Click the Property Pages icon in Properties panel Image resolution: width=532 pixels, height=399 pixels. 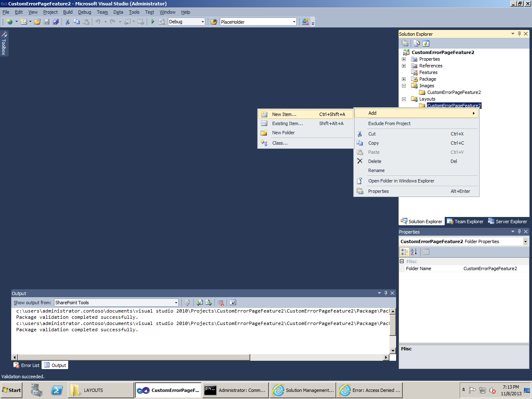click(426, 251)
